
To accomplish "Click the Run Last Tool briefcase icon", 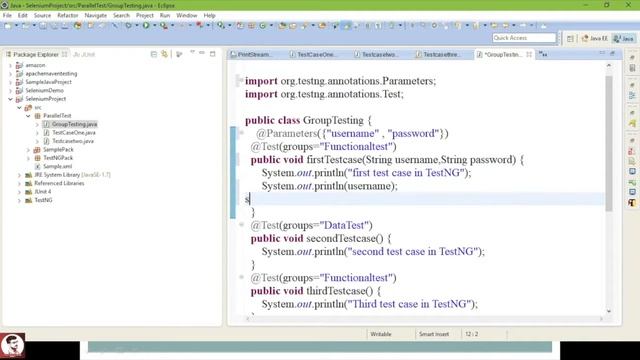I will [x=163, y=26].
